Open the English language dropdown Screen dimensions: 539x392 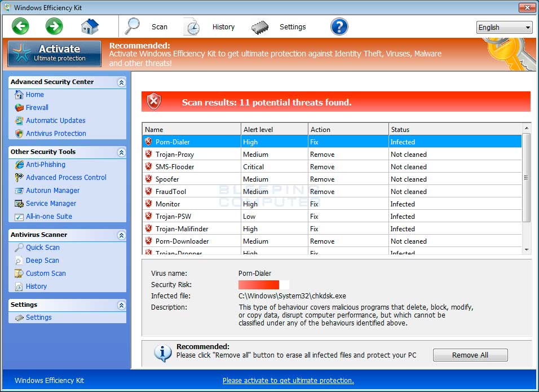pyautogui.click(x=503, y=27)
